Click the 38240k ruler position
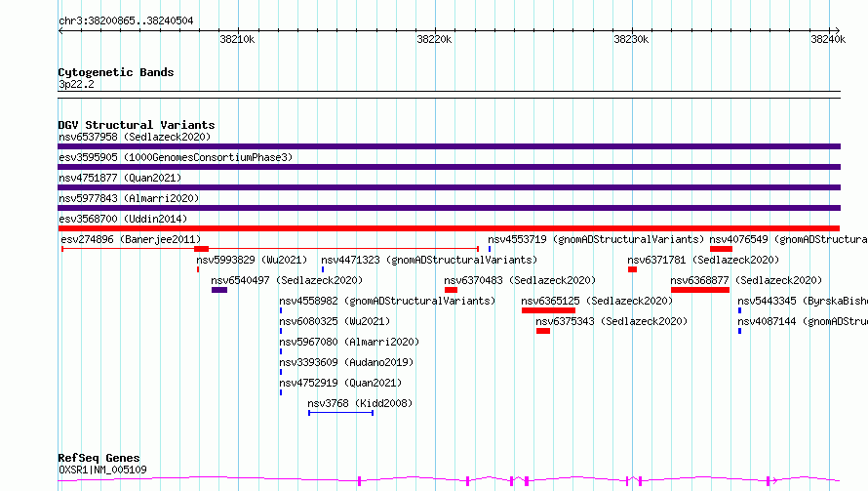This screenshot has width=868, height=491. (x=828, y=39)
